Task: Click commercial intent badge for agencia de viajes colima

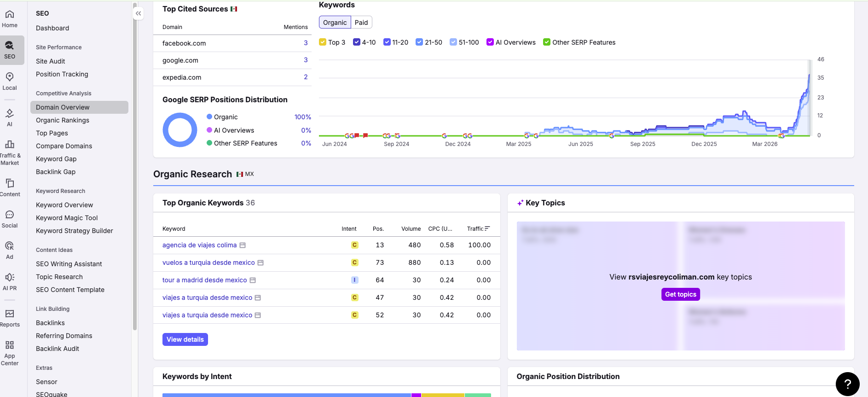Action: tap(354, 245)
